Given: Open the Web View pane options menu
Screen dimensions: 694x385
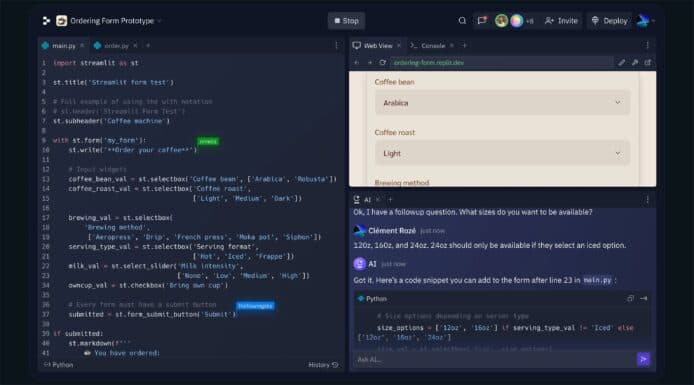Looking at the screenshot, I should 647,45.
